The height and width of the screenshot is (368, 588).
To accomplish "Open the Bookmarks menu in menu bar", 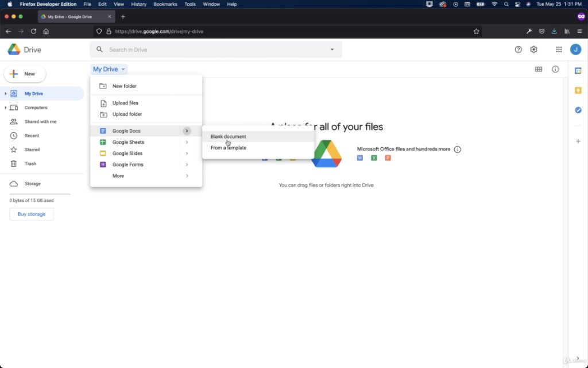I will [165, 5].
